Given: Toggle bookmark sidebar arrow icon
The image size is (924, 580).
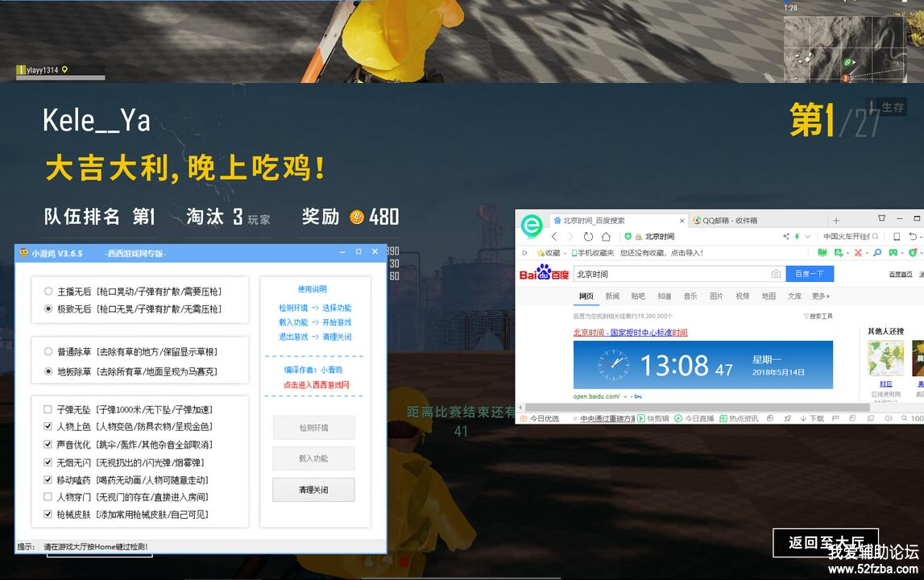Looking at the screenshot, I should (524, 253).
